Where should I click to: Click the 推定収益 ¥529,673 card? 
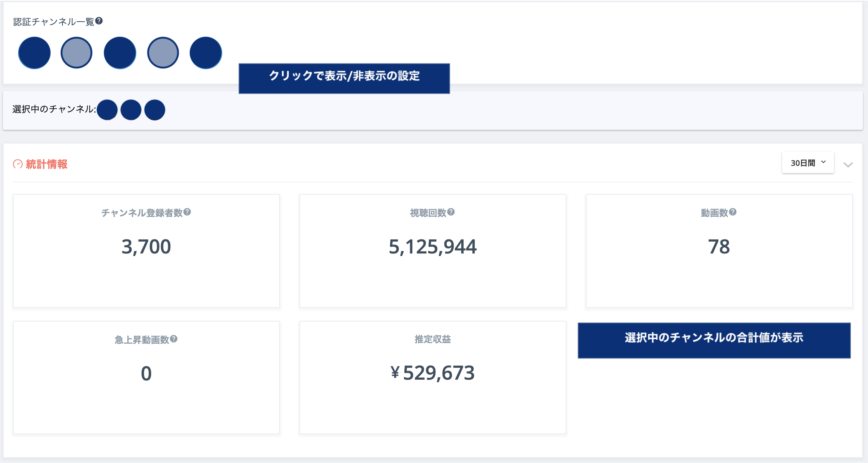(433, 377)
